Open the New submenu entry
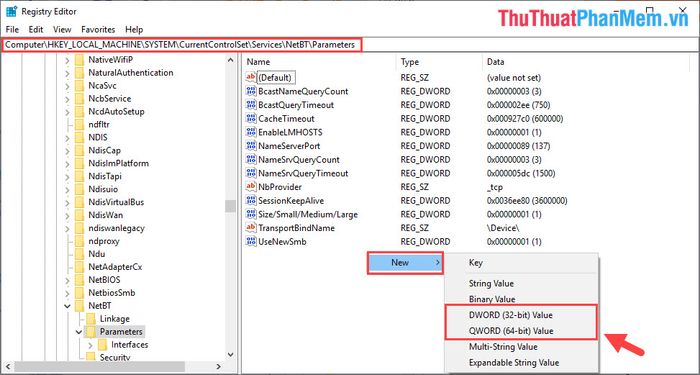 tap(405, 262)
